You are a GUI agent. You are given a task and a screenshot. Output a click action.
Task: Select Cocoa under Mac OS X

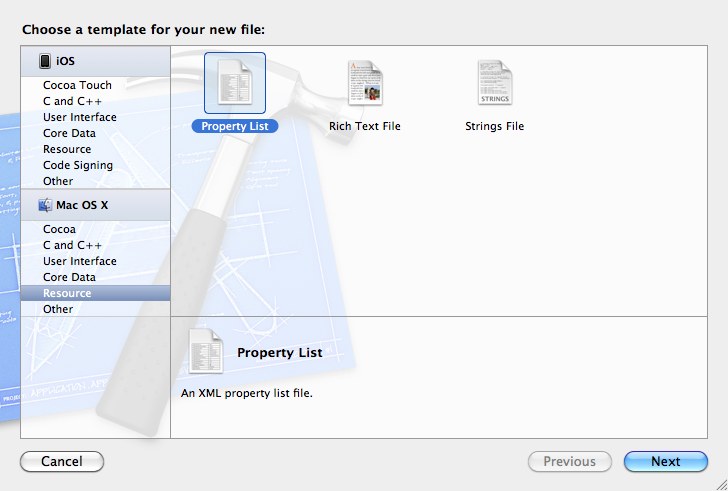point(59,229)
